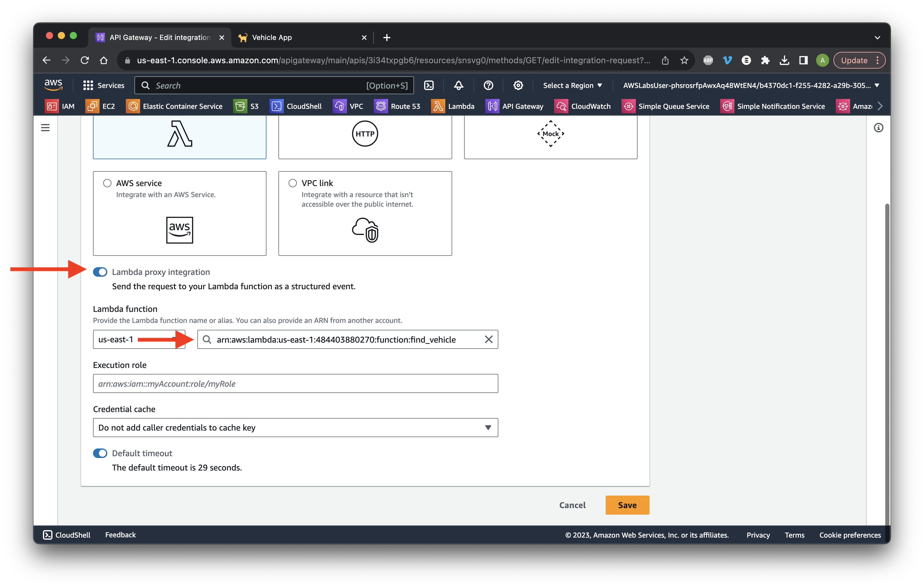Screen dimensions: 924x588
Task: Go back in browser history
Action: click(46, 60)
